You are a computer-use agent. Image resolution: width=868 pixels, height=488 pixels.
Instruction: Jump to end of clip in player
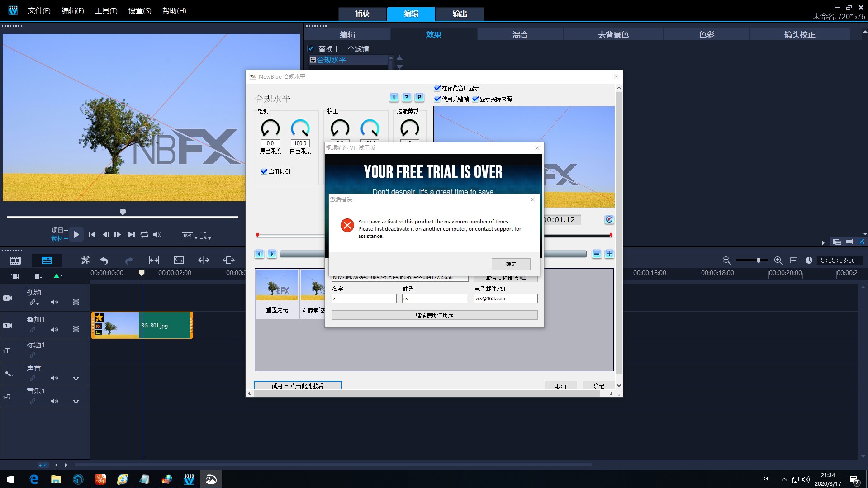tap(131, 234)
